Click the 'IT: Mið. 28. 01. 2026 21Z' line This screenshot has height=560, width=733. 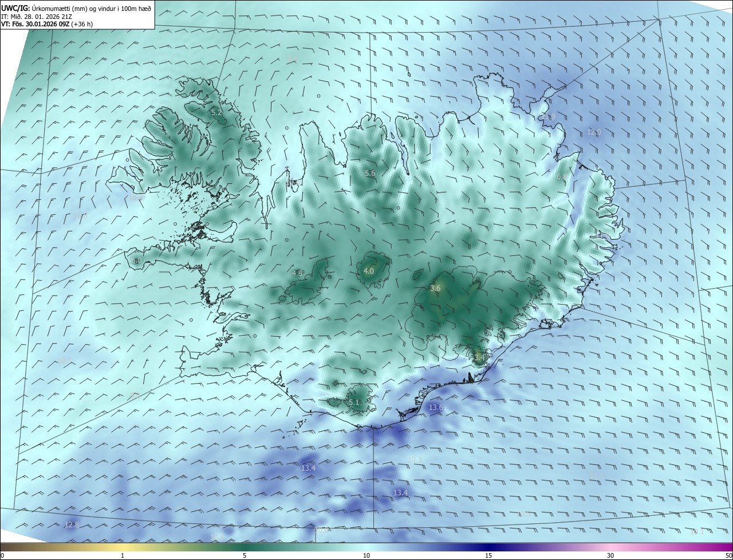click(36, 17)
